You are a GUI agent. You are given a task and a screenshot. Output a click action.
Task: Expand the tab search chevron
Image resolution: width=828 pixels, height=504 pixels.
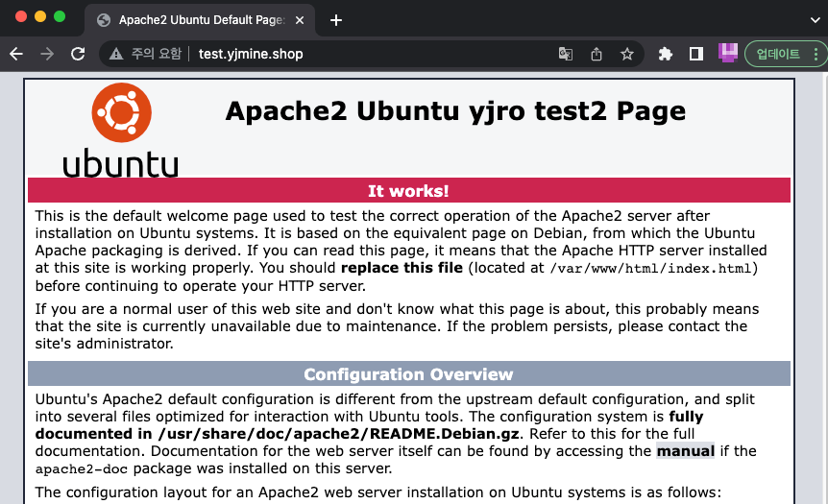point(815,20)
